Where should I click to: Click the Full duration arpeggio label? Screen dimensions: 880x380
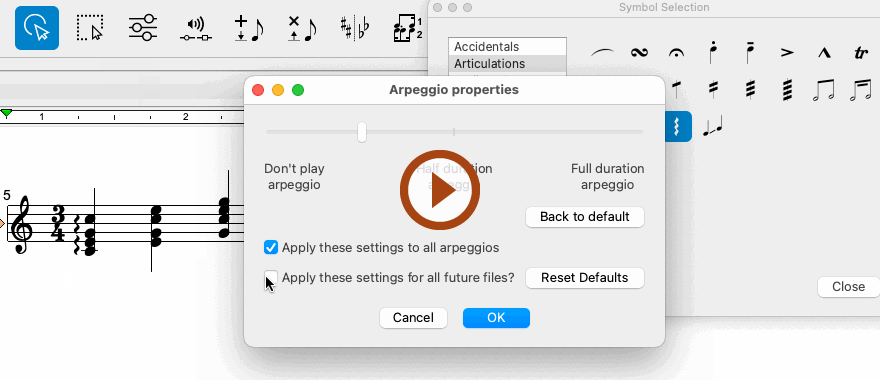(607, 177)
